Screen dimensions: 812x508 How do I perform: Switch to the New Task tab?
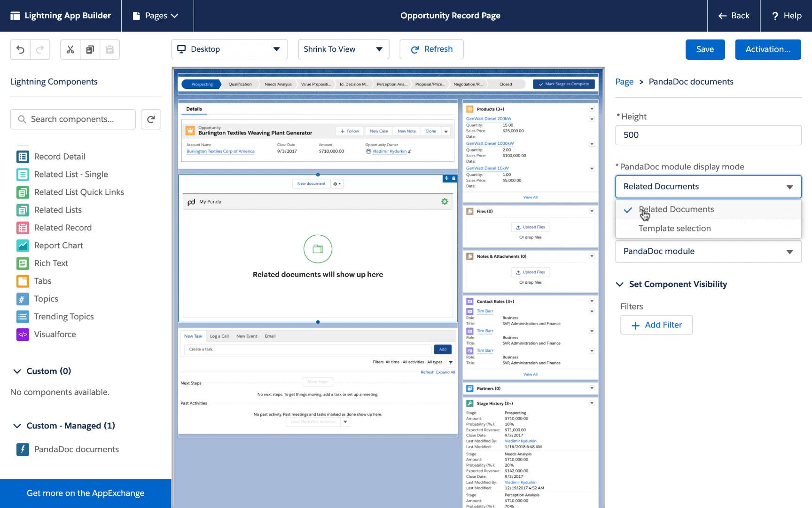[193, 336]
